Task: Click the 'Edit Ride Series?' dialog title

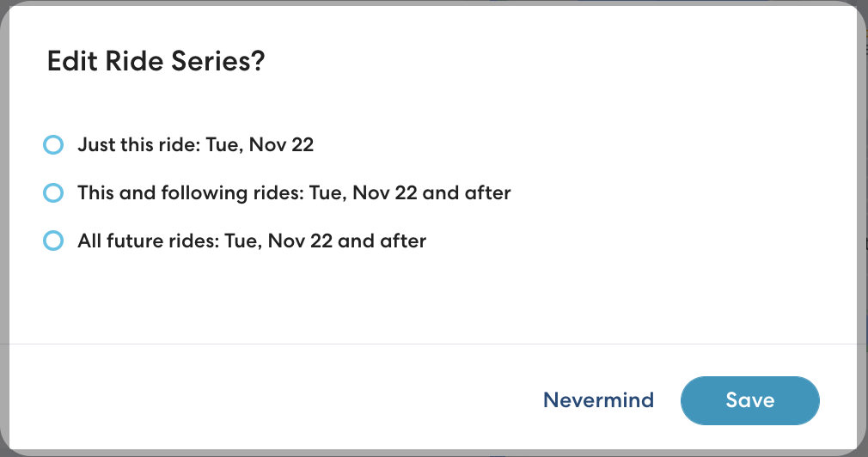Action: 155,62
